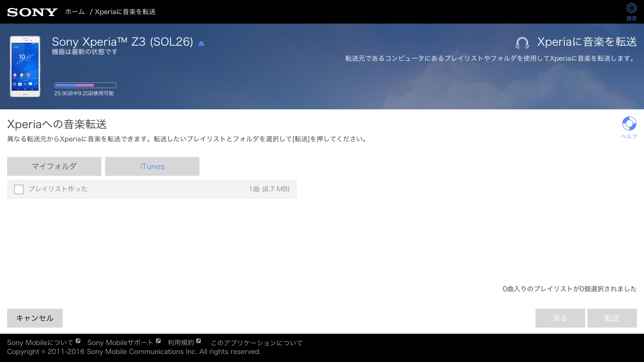Select the iTunes tab

pyautogui.click(x=152, y=166)
